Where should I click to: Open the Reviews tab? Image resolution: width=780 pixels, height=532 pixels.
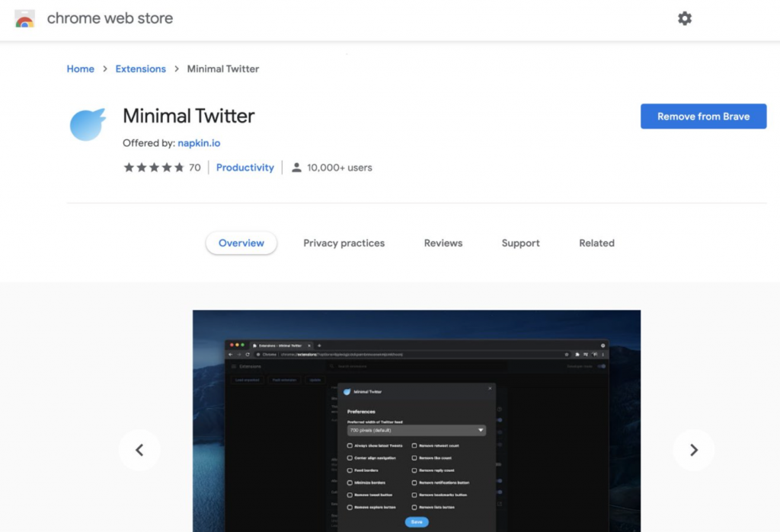click(x=443, y=243)
